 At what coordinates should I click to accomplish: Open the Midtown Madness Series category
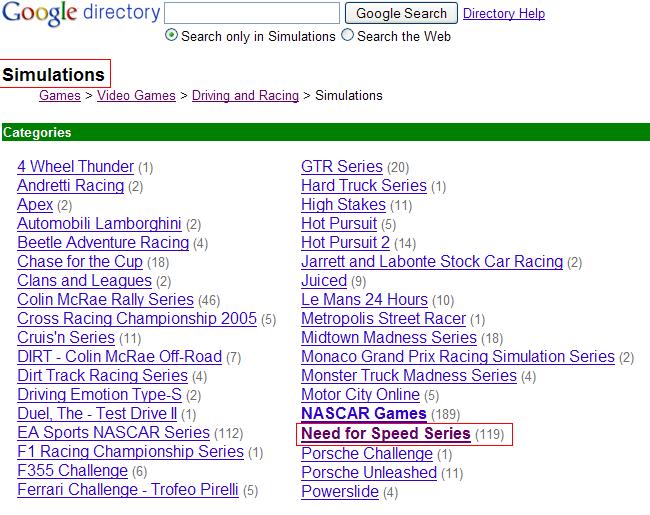389,338
